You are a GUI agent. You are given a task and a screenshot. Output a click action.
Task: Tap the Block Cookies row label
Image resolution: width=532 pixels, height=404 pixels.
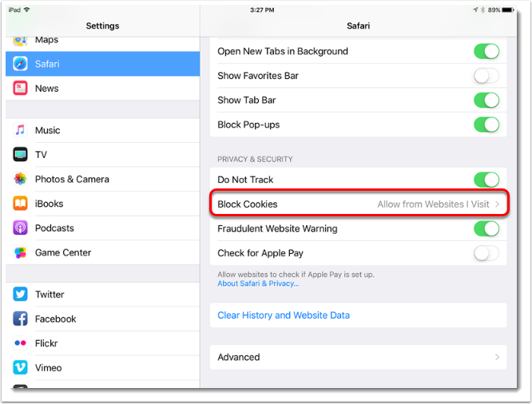248,204
